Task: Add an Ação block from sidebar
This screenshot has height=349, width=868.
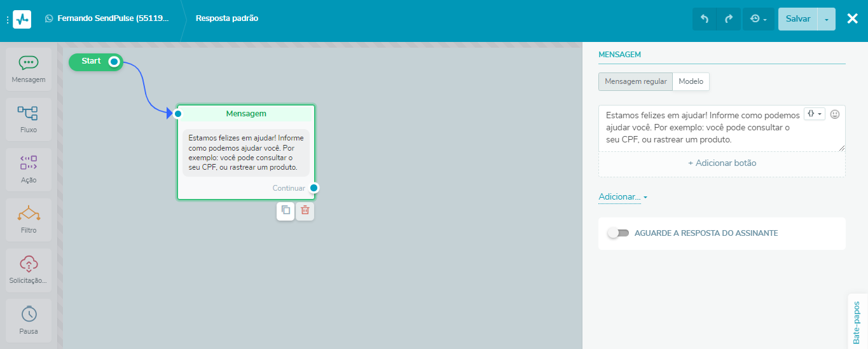Action: [29, 169]
